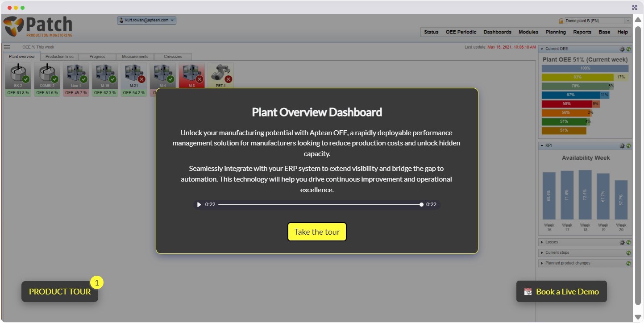Click the fullscreen icon in window corner
The image size is (644, 323).
(x=635, y=8)
